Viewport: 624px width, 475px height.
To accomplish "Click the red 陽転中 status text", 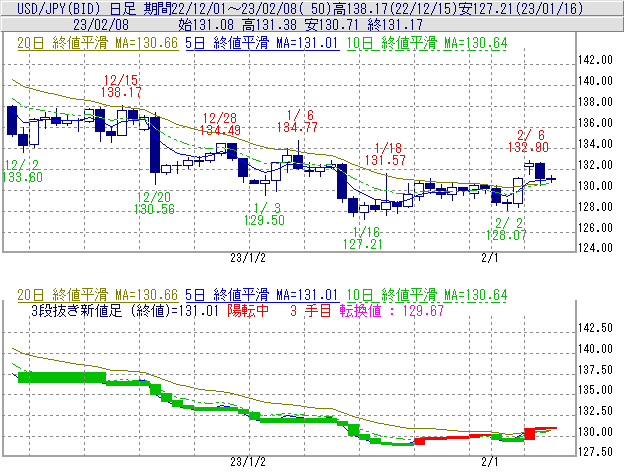I will tap(248, 311).
